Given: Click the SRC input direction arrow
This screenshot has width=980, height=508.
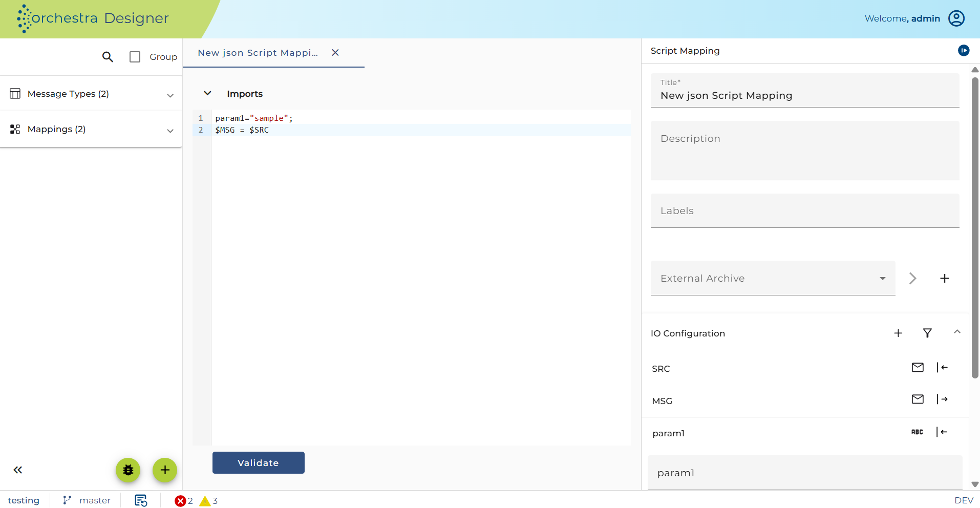Looking at the screenshot, I should (x=942, y=367).
